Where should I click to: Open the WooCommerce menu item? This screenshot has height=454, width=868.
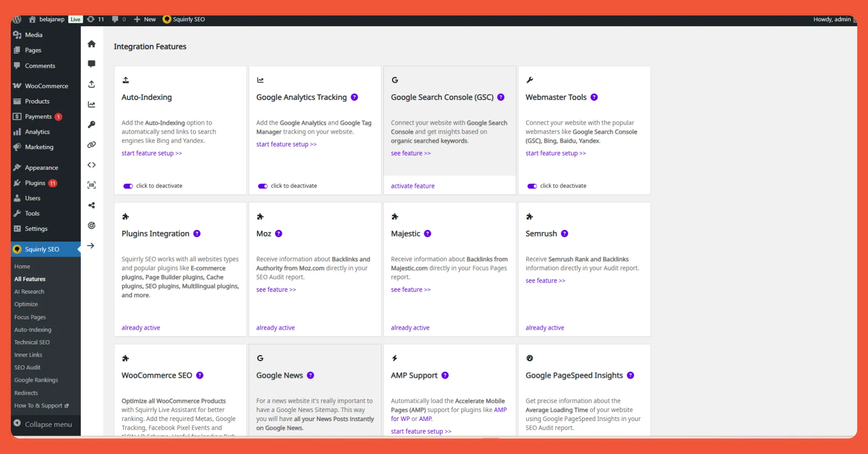[46, 86]
